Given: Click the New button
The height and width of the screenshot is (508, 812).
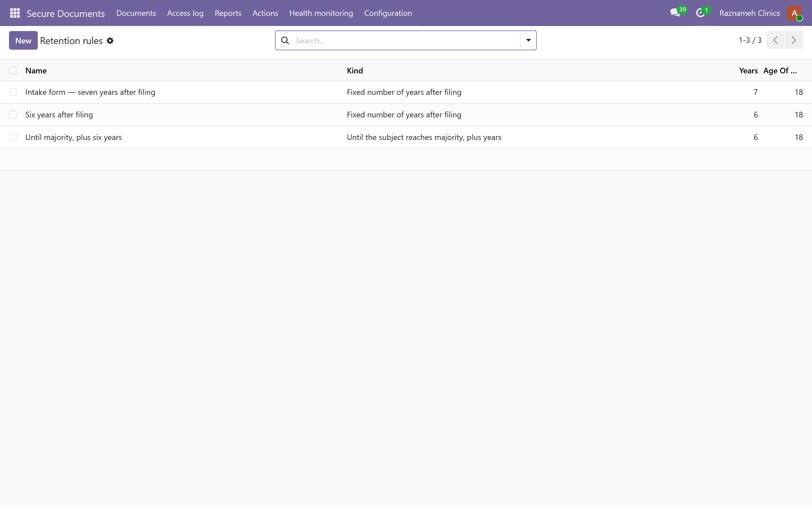Looking at the screenshot, I should click(23, 40).
